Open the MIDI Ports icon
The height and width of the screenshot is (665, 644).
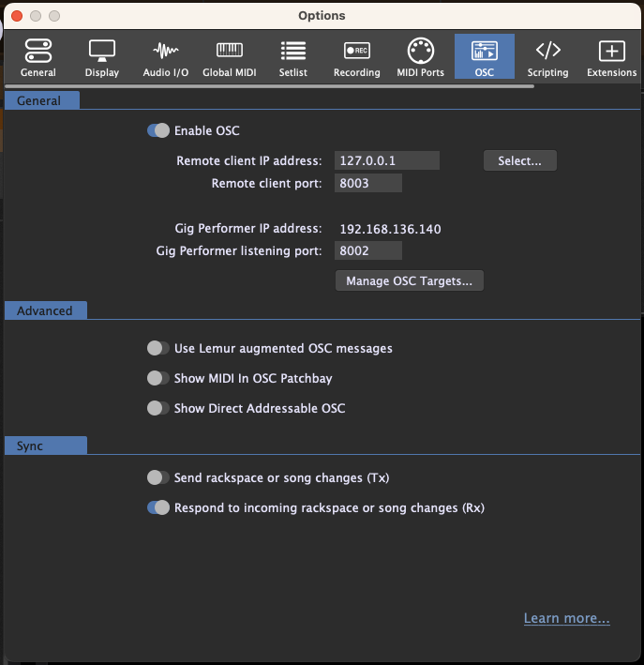click(x=420, y=52)
